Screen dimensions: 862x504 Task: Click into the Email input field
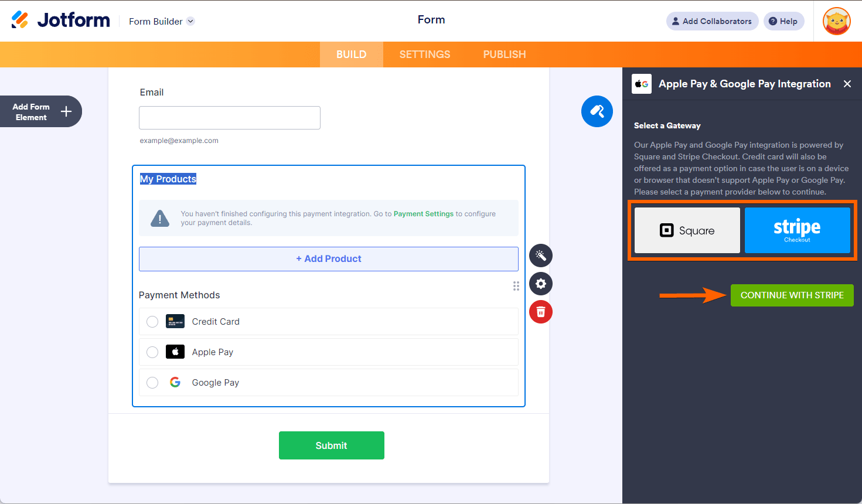point(230,118)
